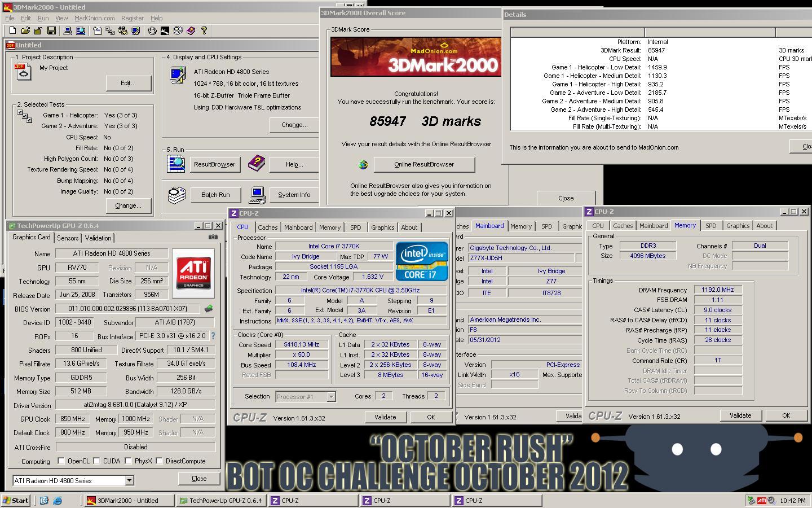This screenshot has height=508, width=812.
Task: Click the Batch Run button
Action: [x=215, y=195]
